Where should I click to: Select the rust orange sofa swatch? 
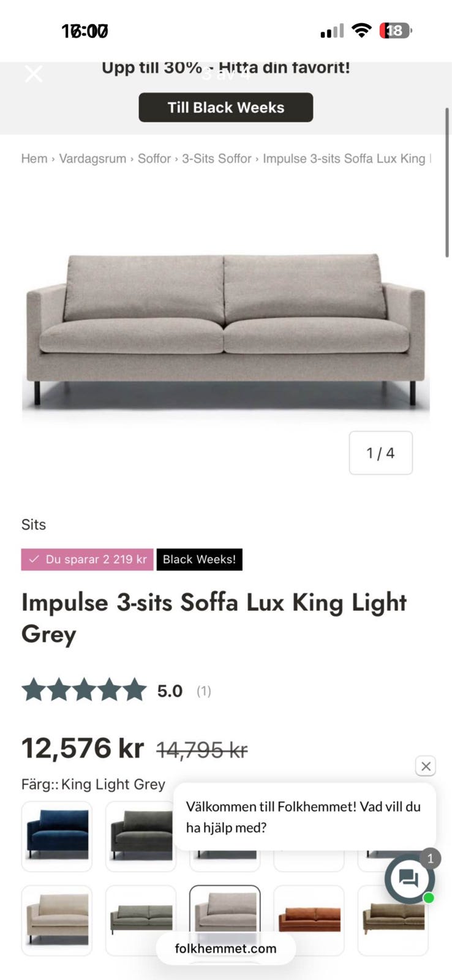[309, 919]
